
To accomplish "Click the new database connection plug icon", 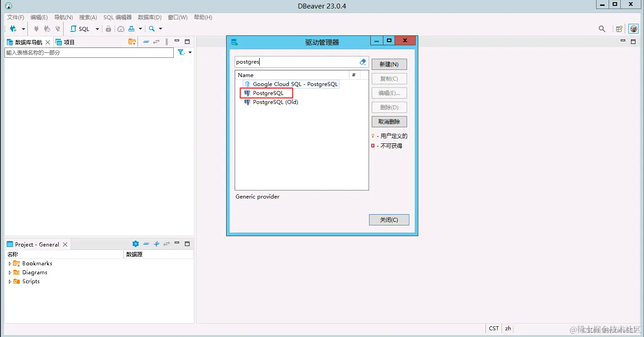I will click(13, 29).
